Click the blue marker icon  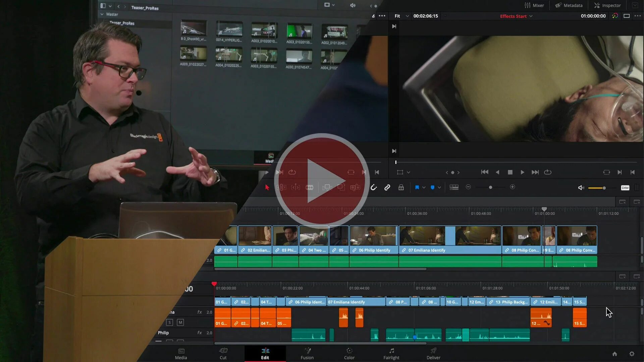click(432, 187)
